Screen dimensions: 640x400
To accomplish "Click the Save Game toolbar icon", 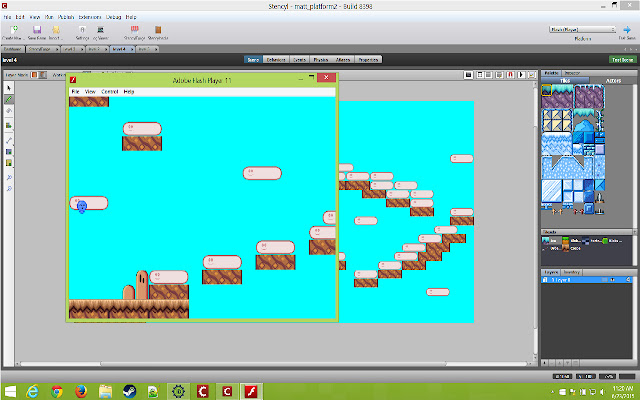I will click(37, 30).
